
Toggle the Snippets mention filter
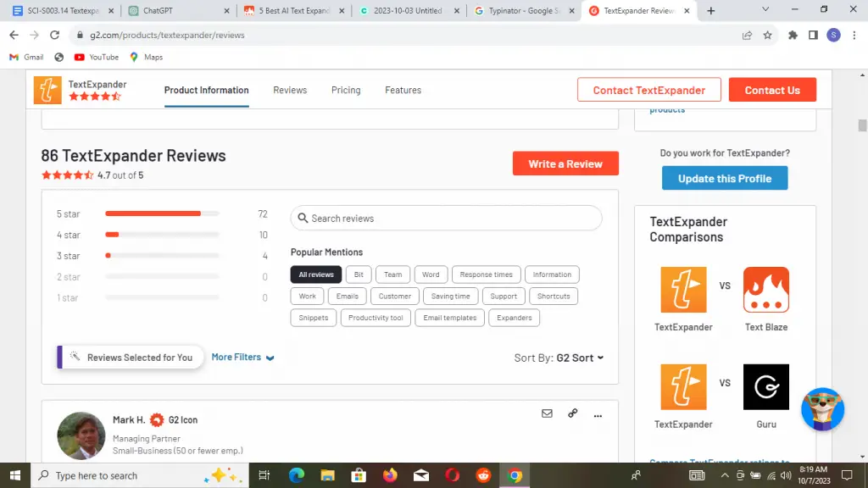click(x=314, y=318)
